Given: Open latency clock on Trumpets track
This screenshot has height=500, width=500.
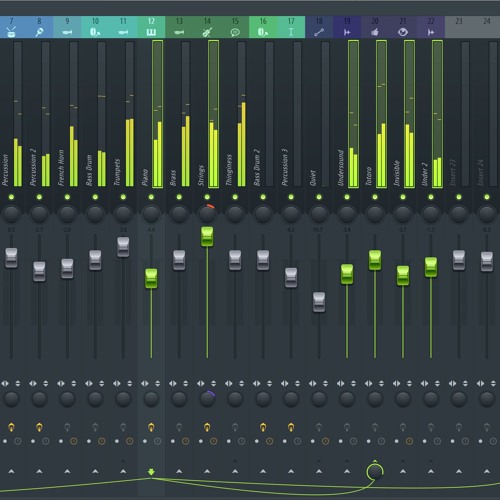Looking at the screenshot, I should 130,441.
